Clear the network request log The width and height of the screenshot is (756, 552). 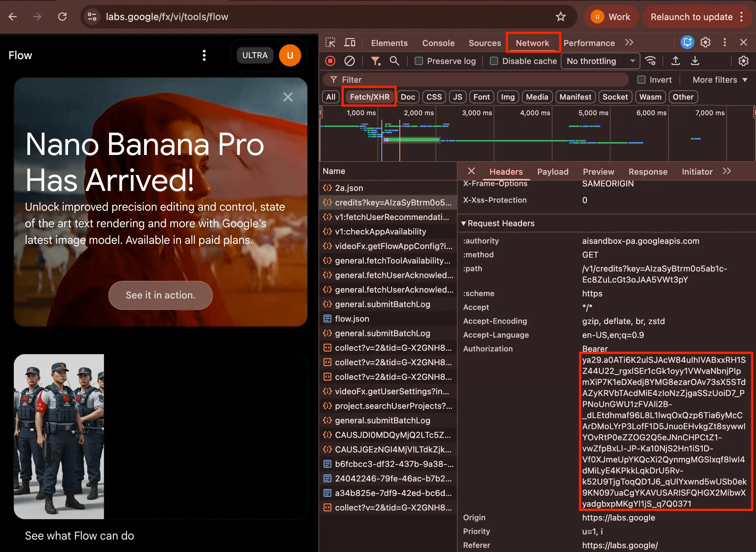pos(349,61)
